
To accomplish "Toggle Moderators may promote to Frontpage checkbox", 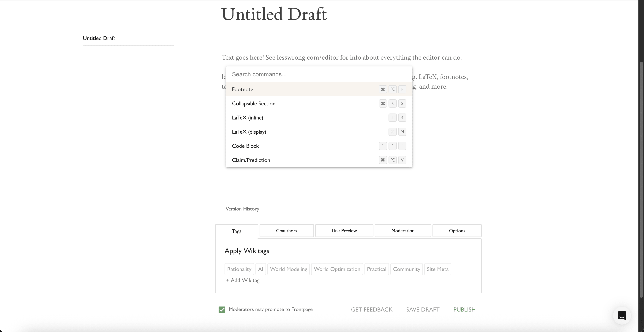I will (x=222, y=309).
